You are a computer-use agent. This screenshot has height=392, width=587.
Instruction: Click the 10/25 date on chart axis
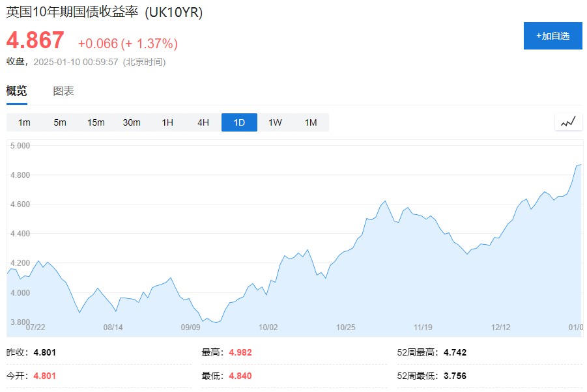coord(345,328)
